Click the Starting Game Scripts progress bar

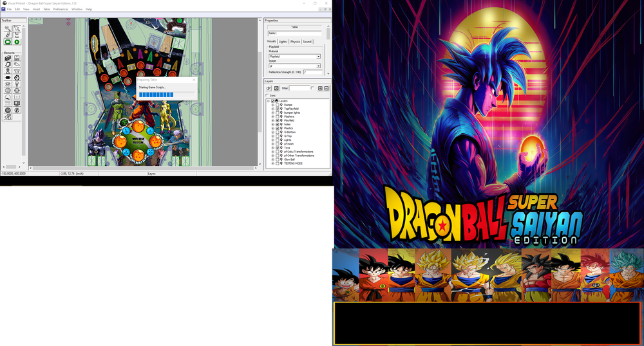coord(166,95)
